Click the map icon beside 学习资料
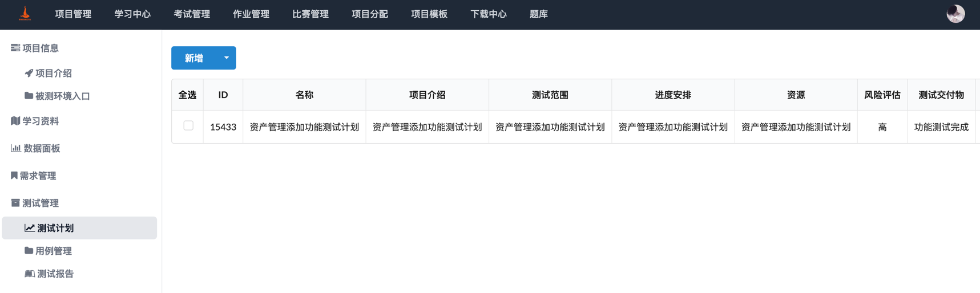 point(15,121)
